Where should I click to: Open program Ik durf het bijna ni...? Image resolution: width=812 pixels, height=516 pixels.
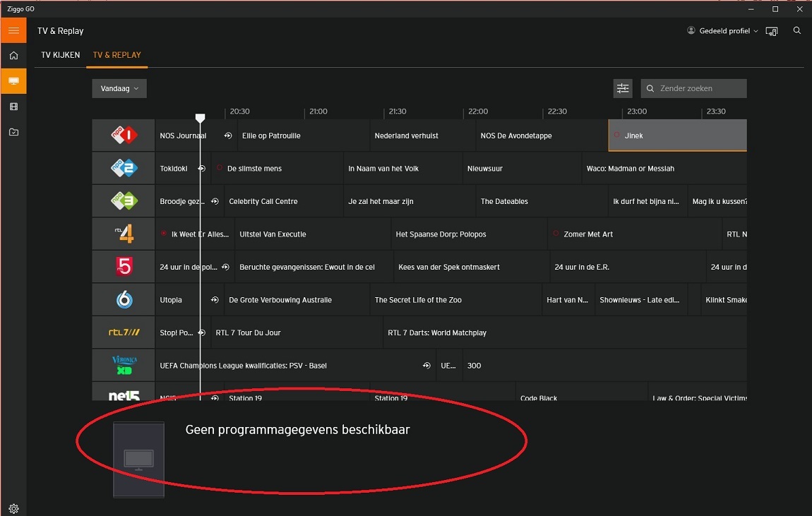(648, 200)
